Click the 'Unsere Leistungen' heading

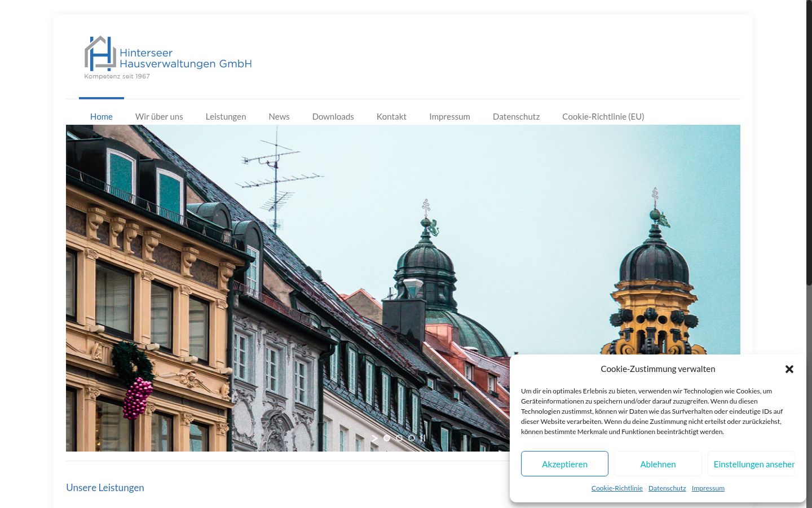pos(105,488)
